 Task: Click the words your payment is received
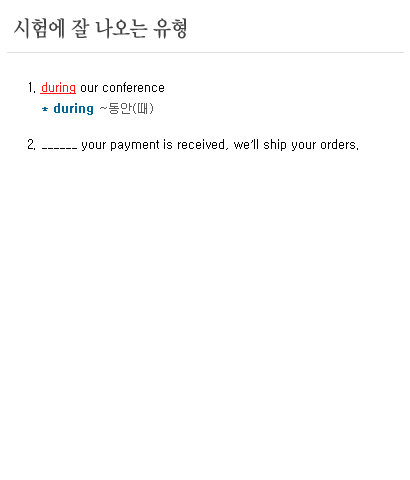(153, 145)
